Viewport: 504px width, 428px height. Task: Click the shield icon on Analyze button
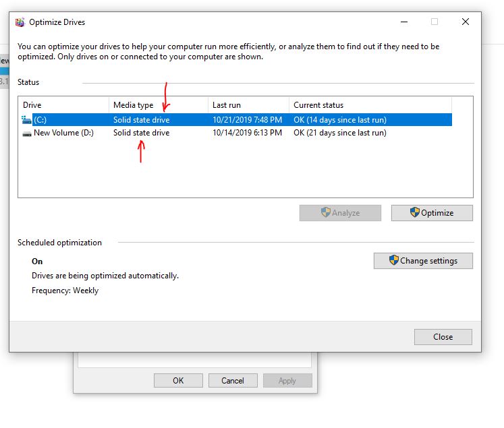325,212
